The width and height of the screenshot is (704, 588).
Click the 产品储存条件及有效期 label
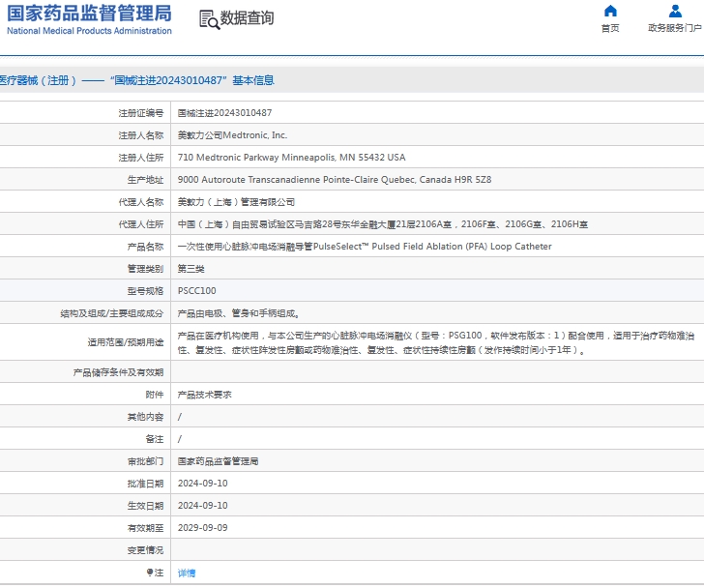pos(118,372)
